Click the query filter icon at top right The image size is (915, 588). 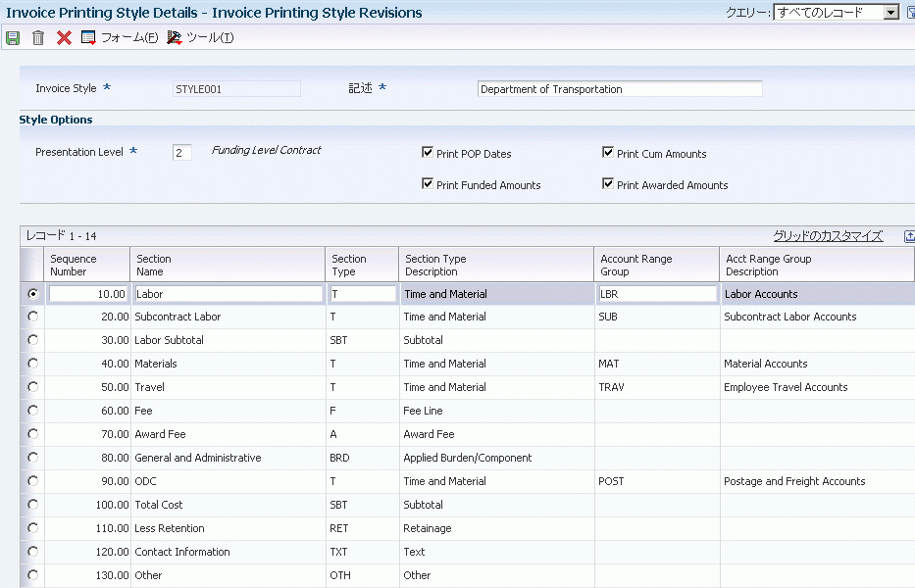tap(909, 13)
